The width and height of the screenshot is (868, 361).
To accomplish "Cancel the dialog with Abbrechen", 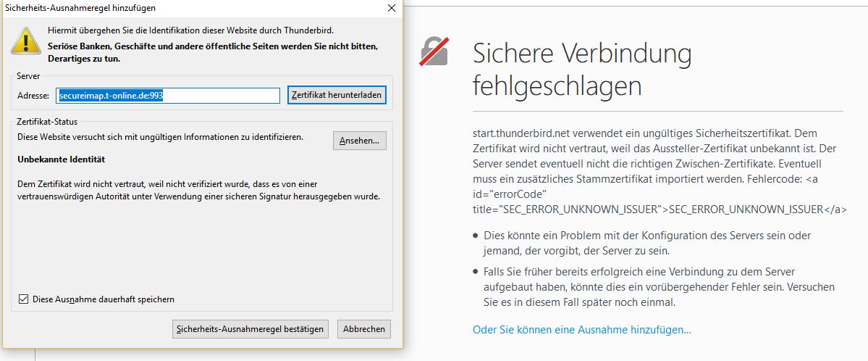I will point(363,329).
